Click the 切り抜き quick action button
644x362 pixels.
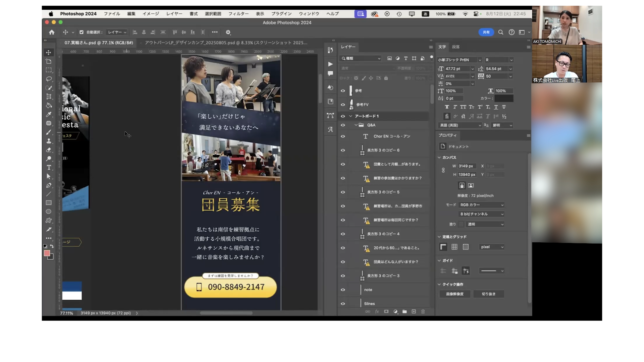488,294
